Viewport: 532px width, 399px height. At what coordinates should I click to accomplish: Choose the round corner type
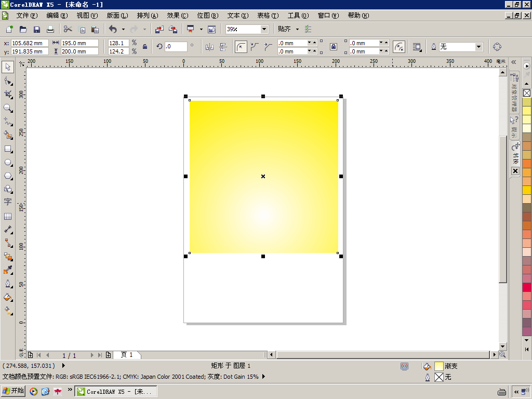pyautogui.click(x=241, y=47)
